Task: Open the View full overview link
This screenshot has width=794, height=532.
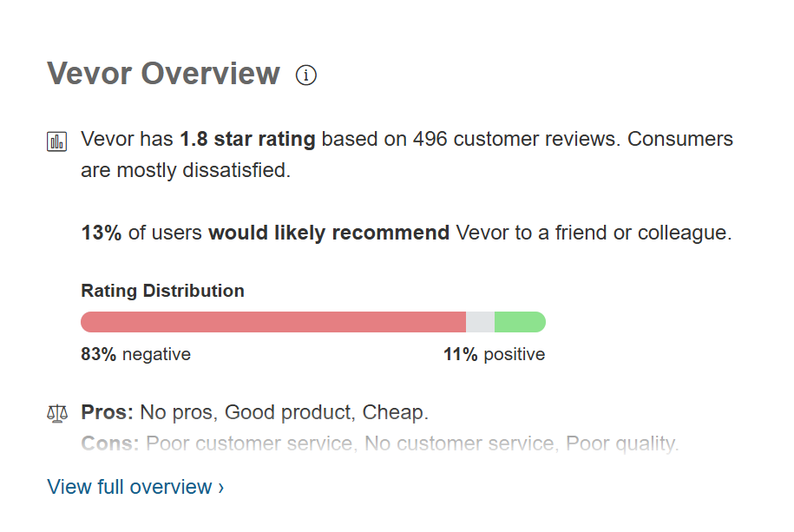Action: (x=135, y=487)
